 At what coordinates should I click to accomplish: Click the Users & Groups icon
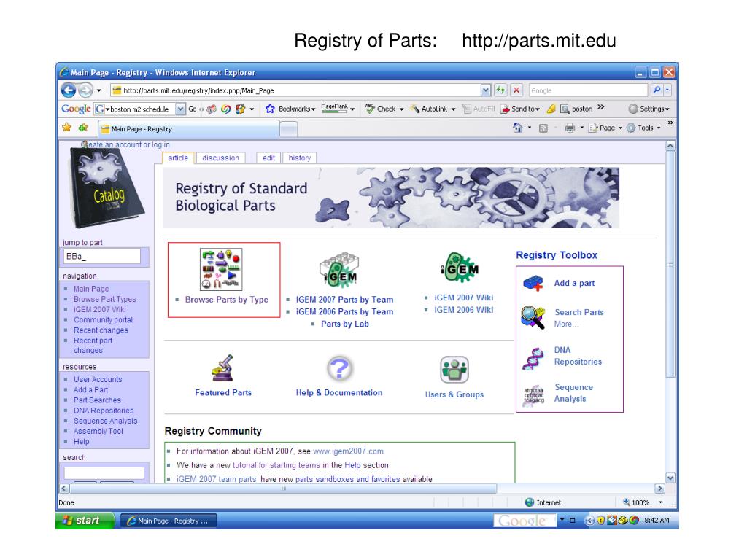click(x=454, y=370)
